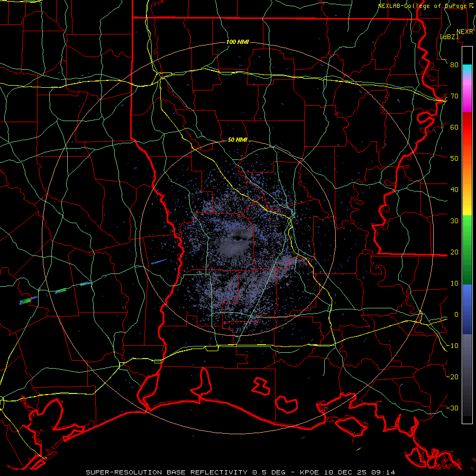Click the 80 value on dBZ scale

click(x=454, y=65)
